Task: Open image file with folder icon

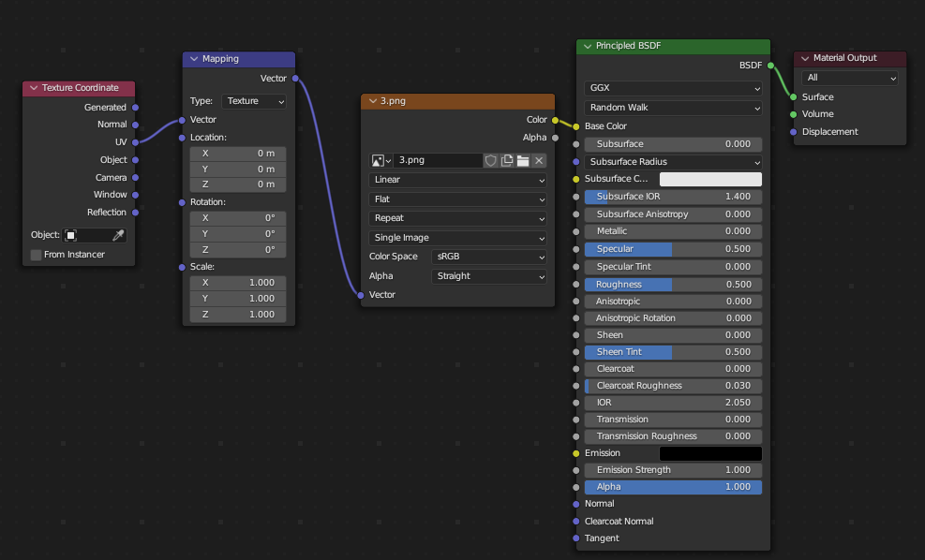Action: 523,160
